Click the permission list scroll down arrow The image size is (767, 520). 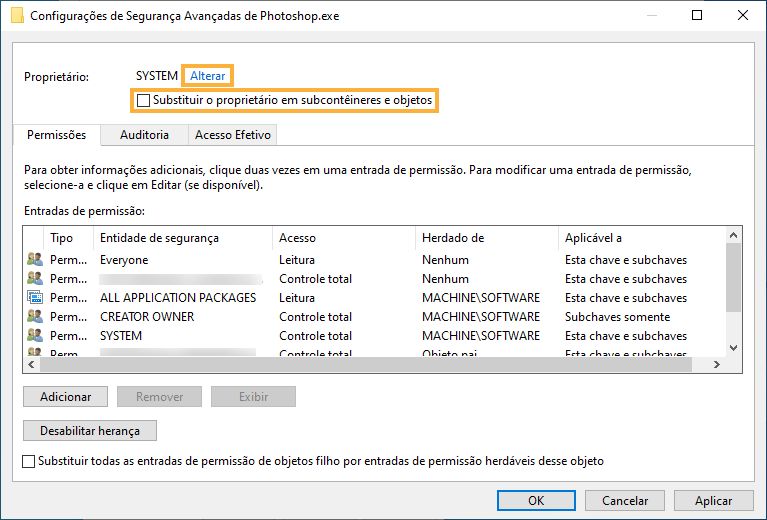733,348
